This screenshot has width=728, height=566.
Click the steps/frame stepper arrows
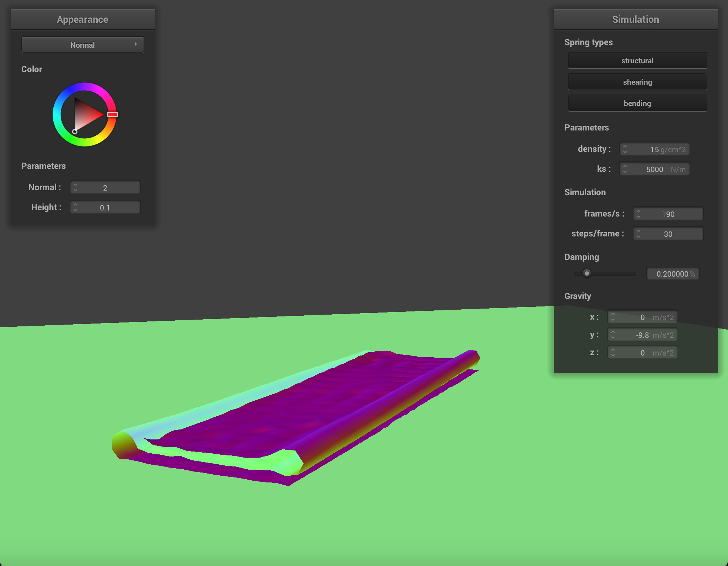[x=638, y=234]
